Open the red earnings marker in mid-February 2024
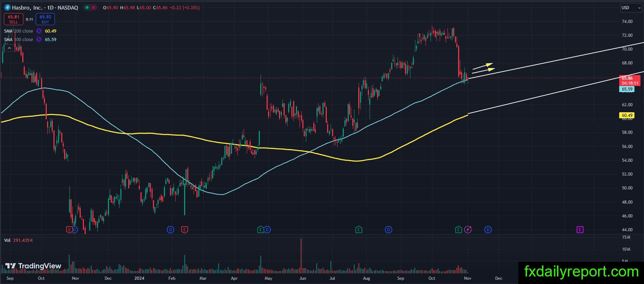The height and width of the screenshot is (284, 644). (184, 230)
